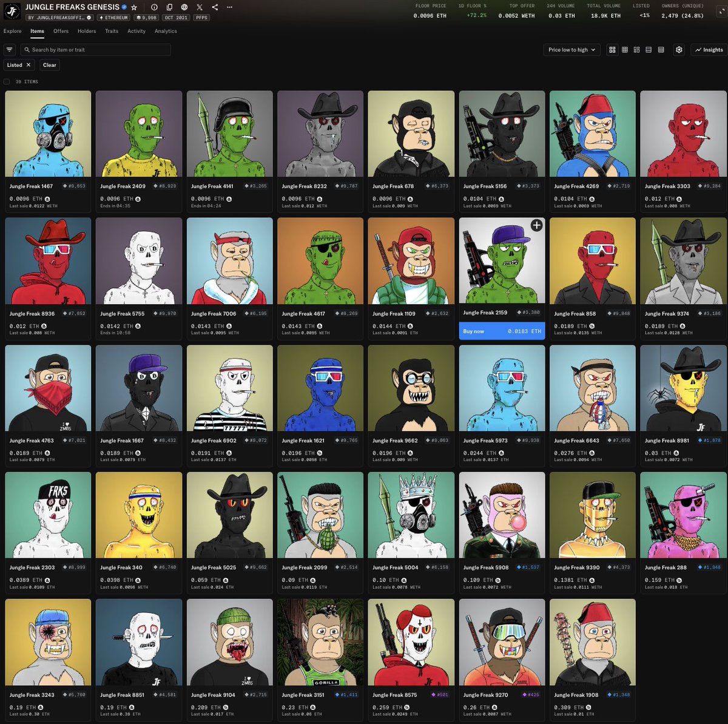
Task: Click the JF collection logo
Action: coord(12,11)
